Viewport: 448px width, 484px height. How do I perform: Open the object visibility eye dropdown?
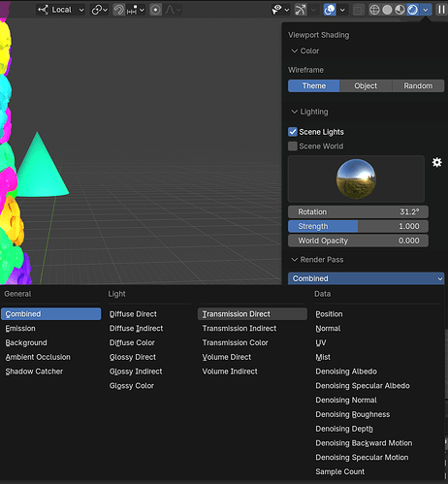click(x=280, y=10)
